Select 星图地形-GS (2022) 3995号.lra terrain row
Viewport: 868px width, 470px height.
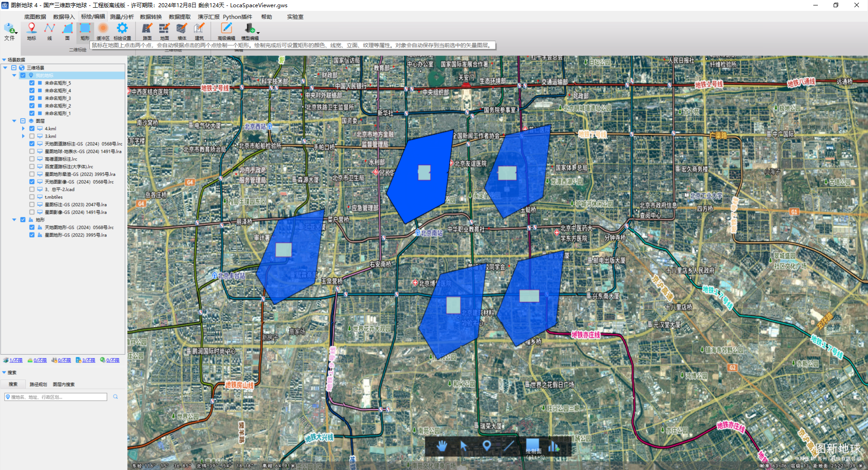[75, 235]
